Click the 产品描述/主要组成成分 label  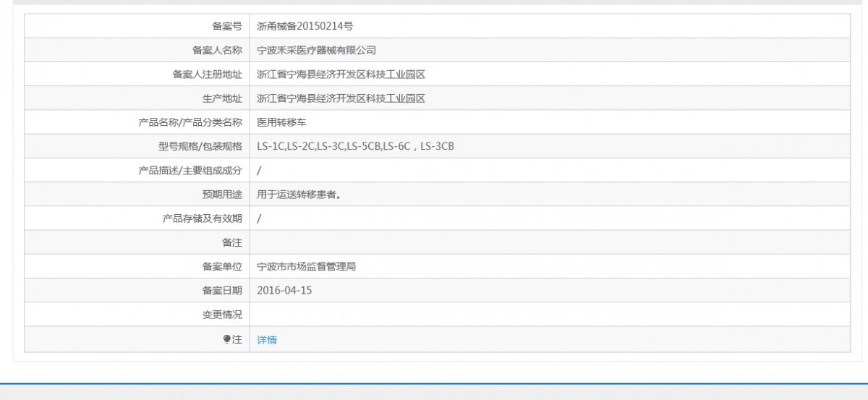tap(190, 170)
